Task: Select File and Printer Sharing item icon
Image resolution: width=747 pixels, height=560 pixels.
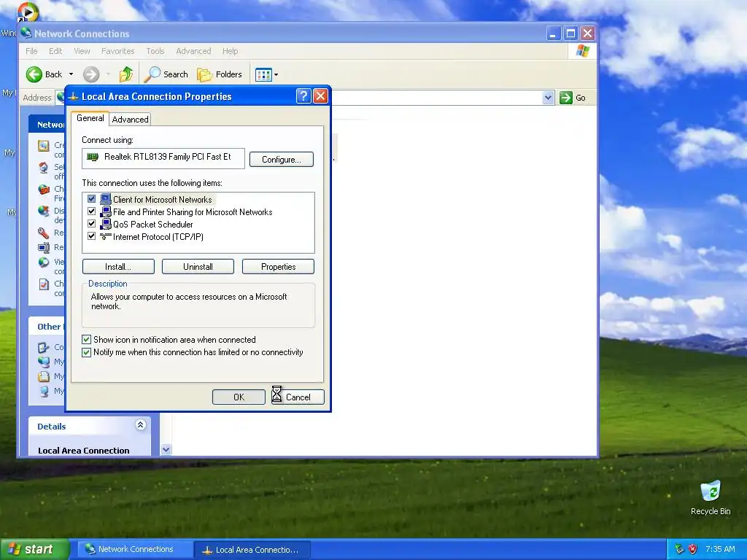Action: pos(106,211)
